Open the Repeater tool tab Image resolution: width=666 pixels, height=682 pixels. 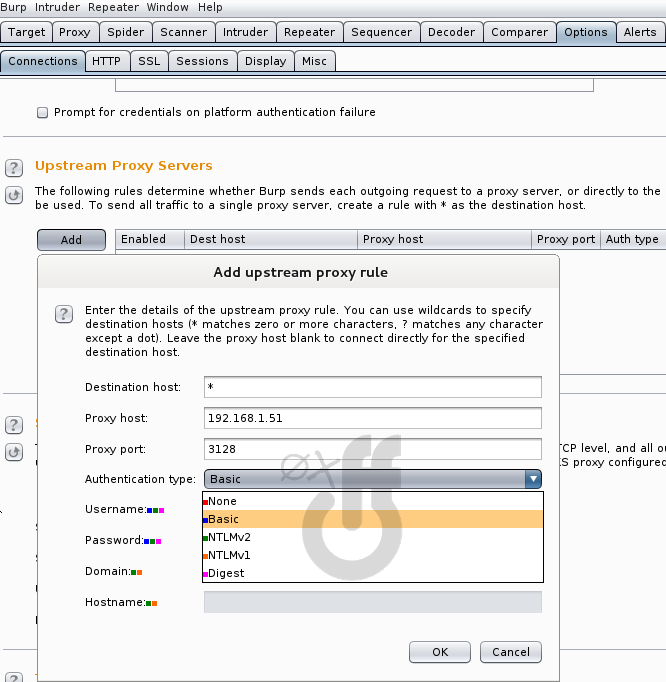click(309, 32)
